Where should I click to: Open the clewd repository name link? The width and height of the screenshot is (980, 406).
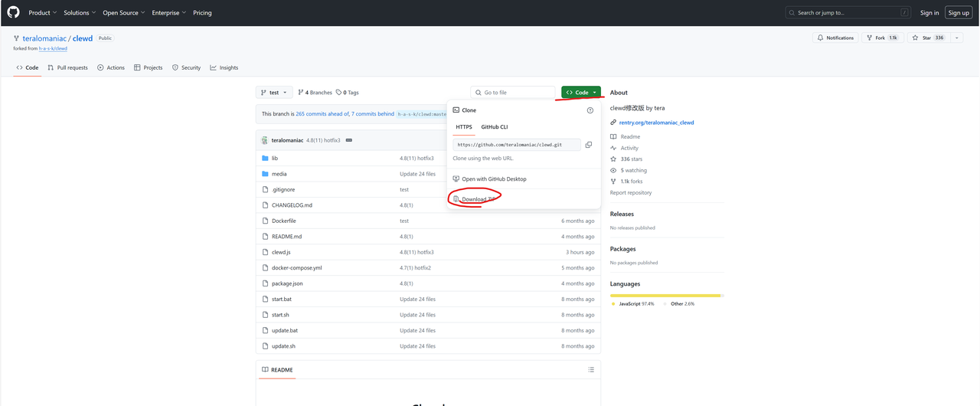click(83, 38)
